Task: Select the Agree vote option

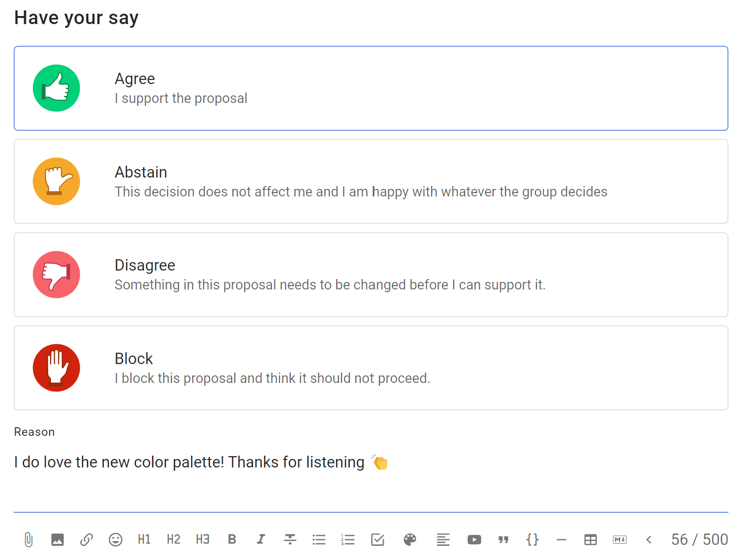Action: [x=371, y=88]
